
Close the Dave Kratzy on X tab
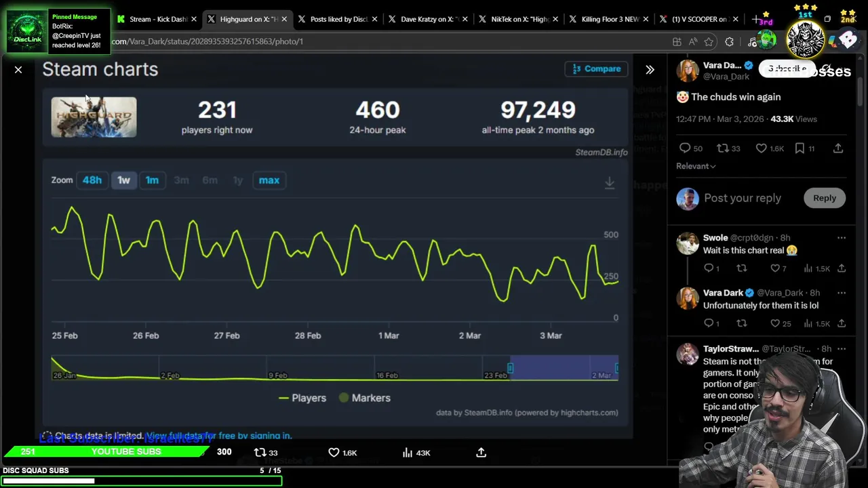[x=465, y=19]
